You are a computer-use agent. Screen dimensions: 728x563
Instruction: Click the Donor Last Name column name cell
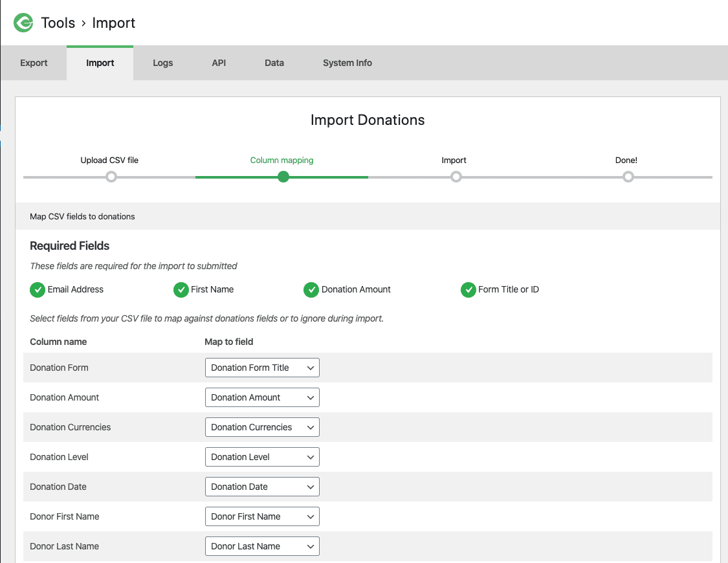tap(64, 546)
